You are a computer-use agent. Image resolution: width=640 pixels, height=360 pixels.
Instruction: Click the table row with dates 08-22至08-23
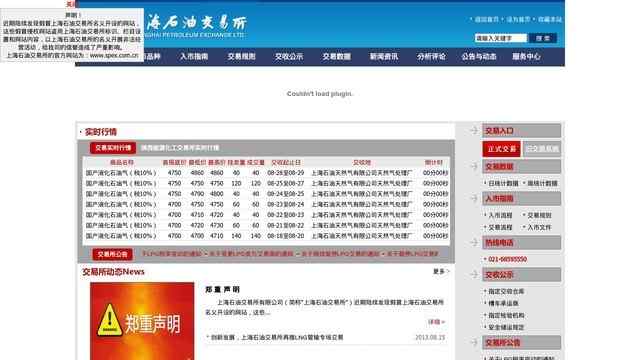pyautogui.click(x=267, y=215)
